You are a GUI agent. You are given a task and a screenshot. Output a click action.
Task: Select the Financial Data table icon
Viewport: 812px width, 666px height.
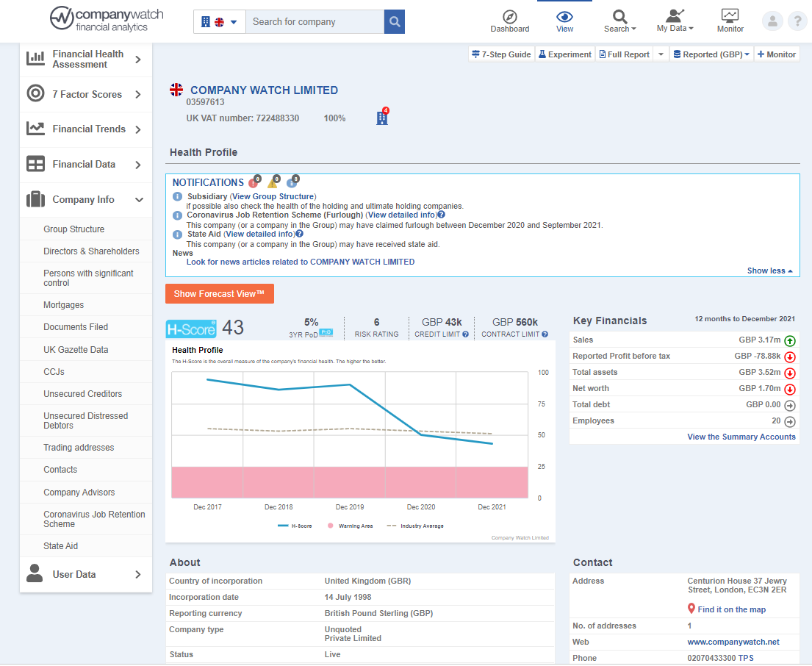coord(36,164)
